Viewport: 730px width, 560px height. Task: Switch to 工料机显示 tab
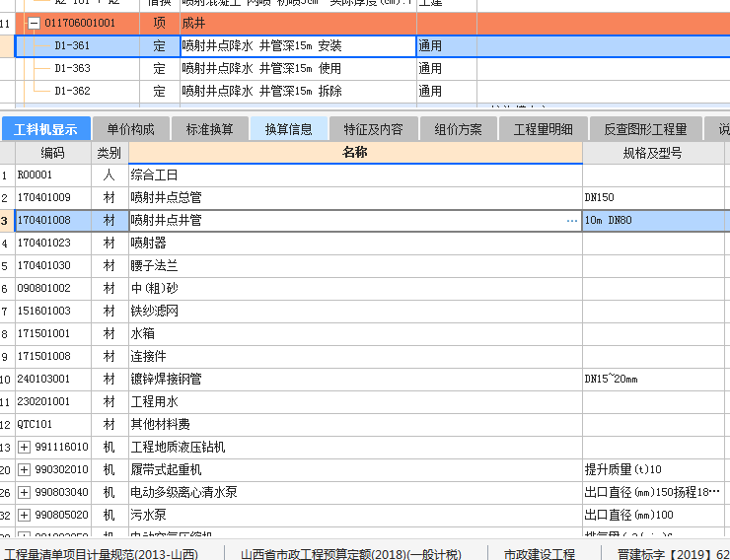coord(45,129)
